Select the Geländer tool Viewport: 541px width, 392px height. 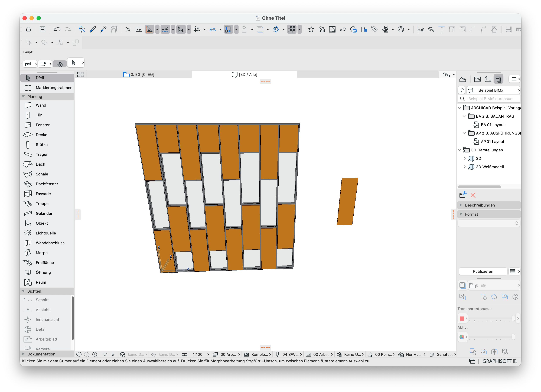pos(47,213)
